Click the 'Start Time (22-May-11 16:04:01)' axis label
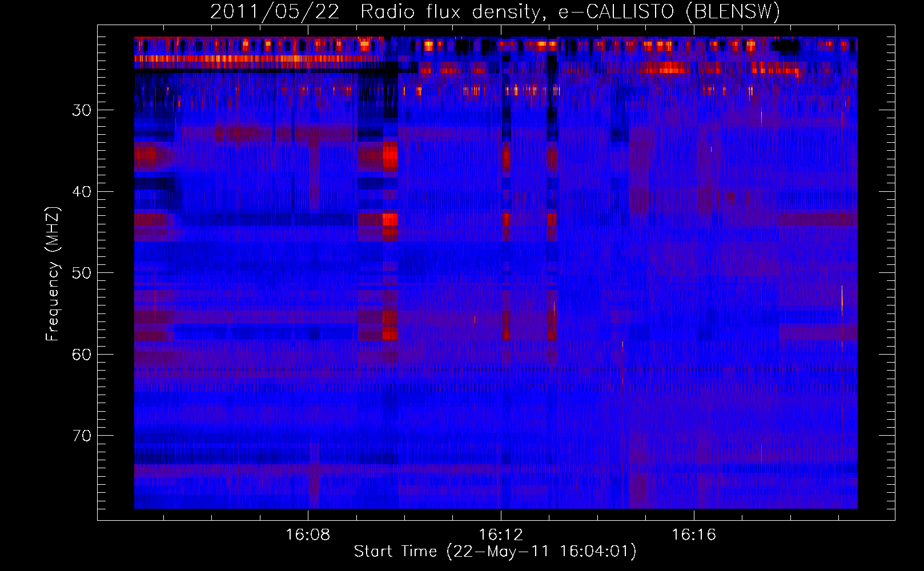The height and width of the screenshot is (571, 924). 495,552
